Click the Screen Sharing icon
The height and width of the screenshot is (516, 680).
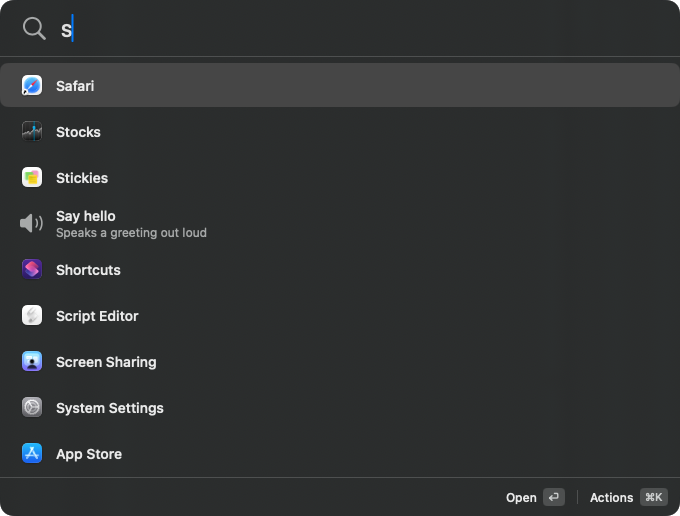tap(32, 361)
